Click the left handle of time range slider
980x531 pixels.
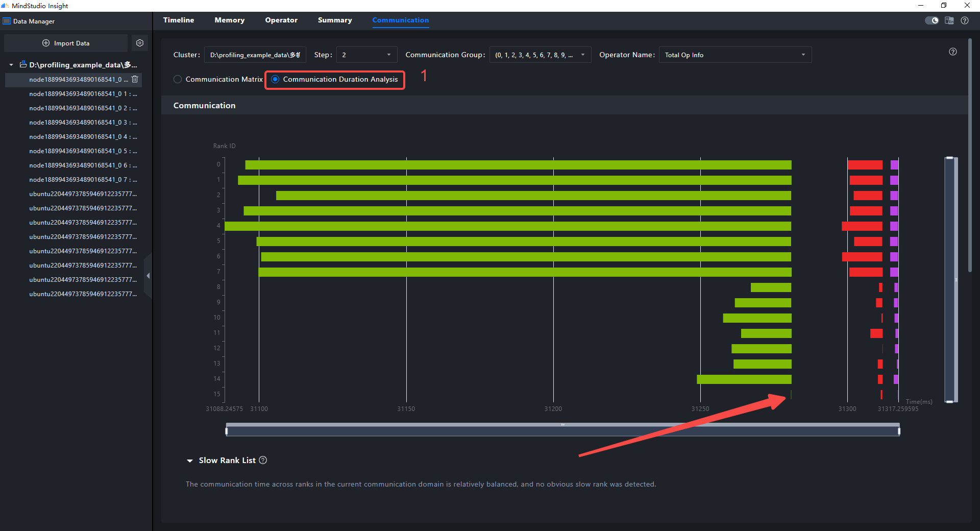(227, 431)
